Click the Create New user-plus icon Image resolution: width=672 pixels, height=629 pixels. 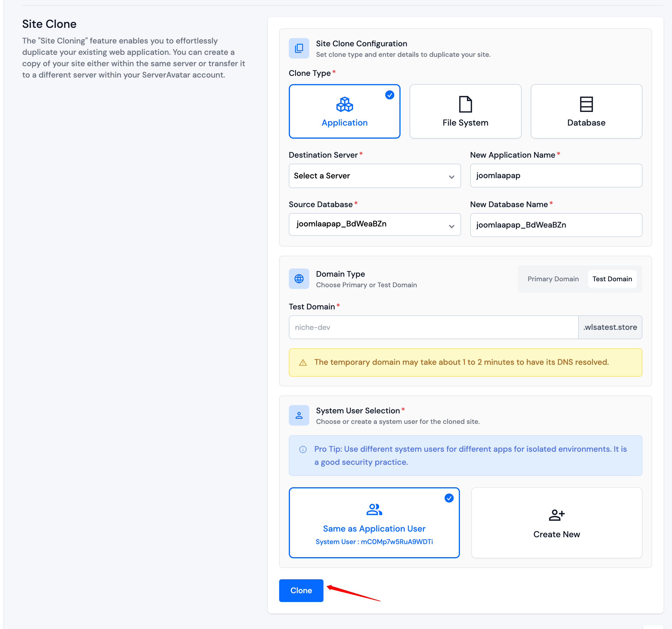(556, 515)
